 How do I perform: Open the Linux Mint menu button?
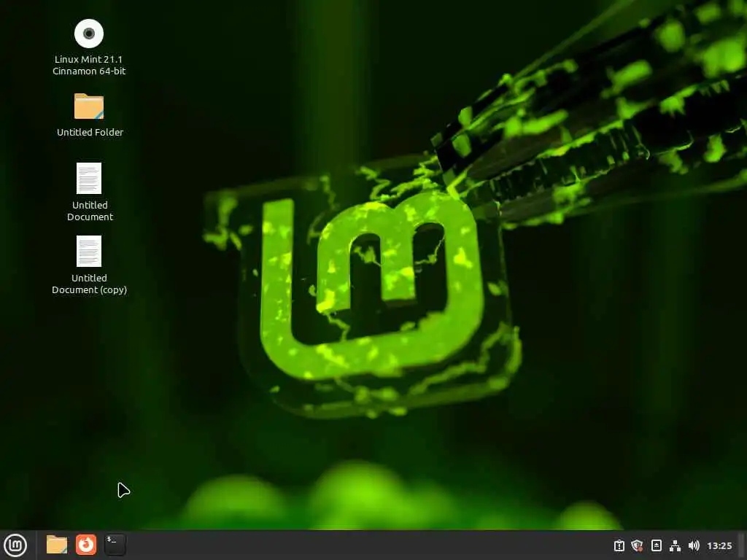click(15, 545)
